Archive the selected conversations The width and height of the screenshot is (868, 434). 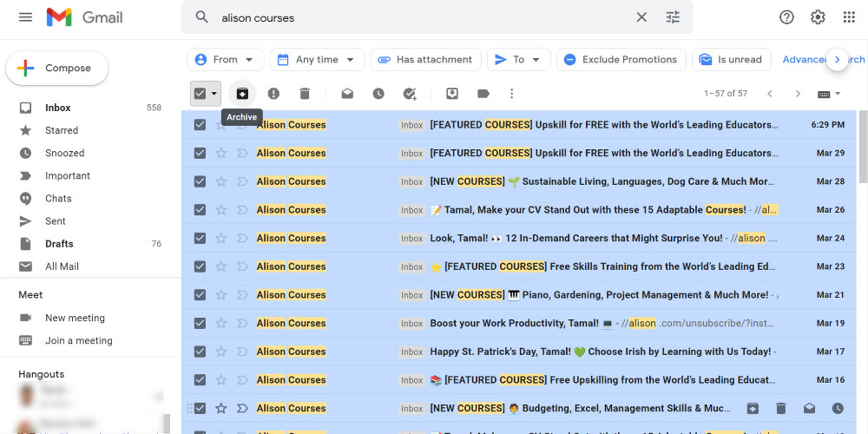click(x=242, y=94)
